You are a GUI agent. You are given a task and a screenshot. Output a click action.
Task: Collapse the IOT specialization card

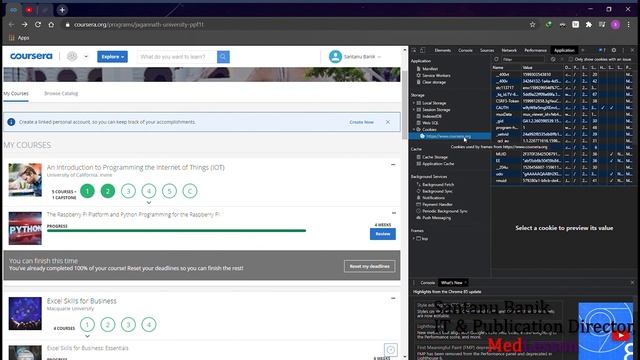click(393, 164)
